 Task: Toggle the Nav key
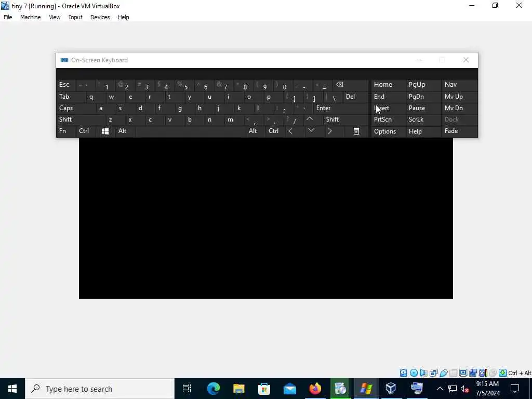pos(459,85)
